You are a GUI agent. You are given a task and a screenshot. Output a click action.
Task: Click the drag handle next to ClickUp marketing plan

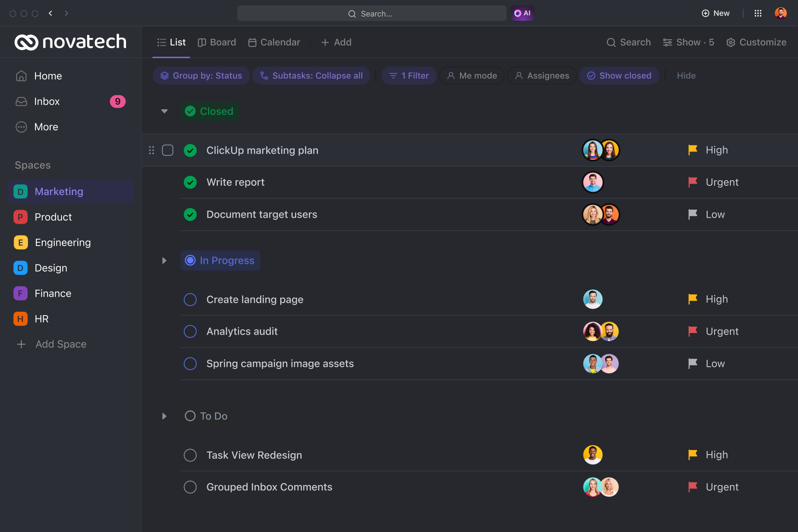151,150
